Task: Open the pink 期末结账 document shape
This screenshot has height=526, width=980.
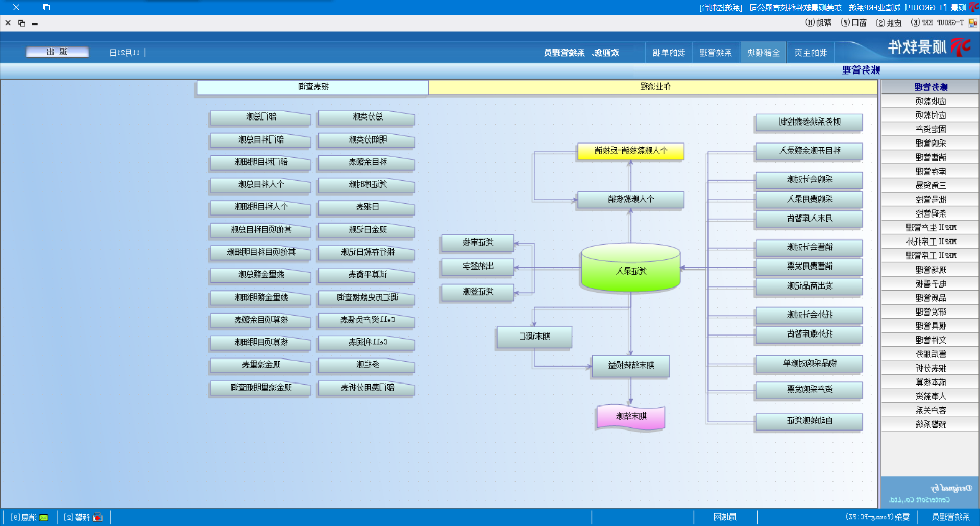Action: pos(631,417)
